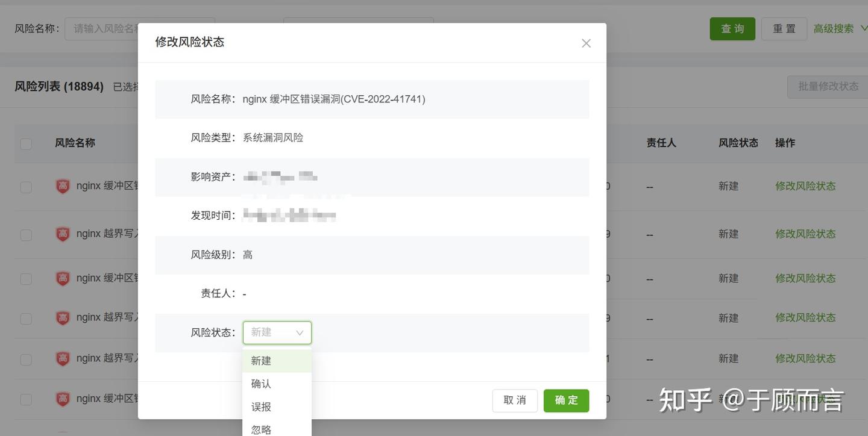Click the 确定 button
This screenshot has height=436, width=868.
point(566,400)
